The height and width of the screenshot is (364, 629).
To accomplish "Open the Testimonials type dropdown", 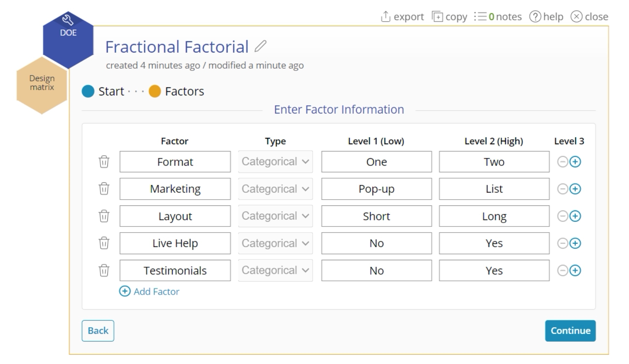I will (x=275, y=270).
